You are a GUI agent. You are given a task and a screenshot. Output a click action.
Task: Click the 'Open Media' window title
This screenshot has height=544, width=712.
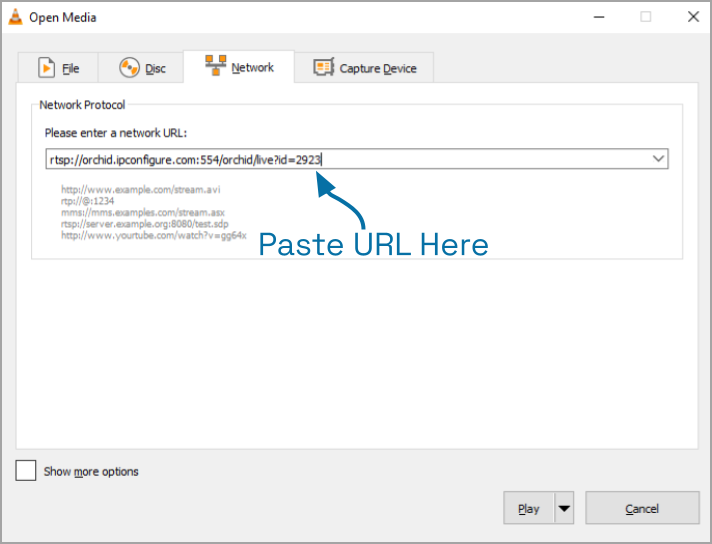(x=63, y=17)
